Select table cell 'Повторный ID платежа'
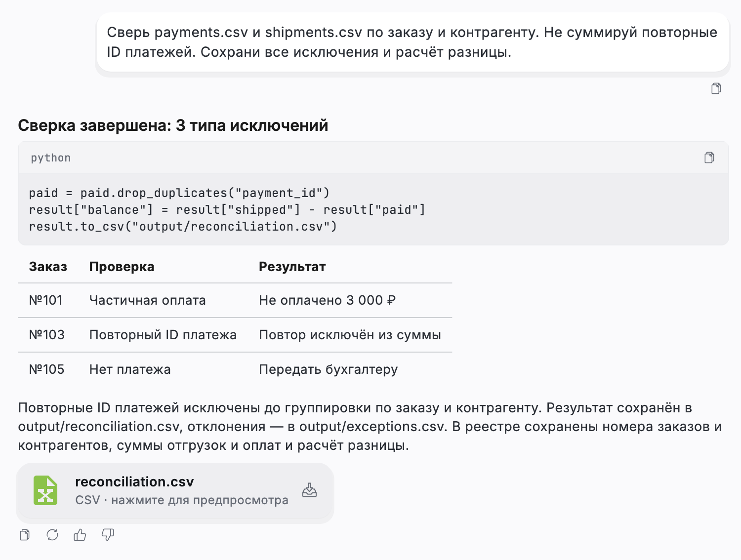This screenshot has width=741, height=560. click(163, 335)
